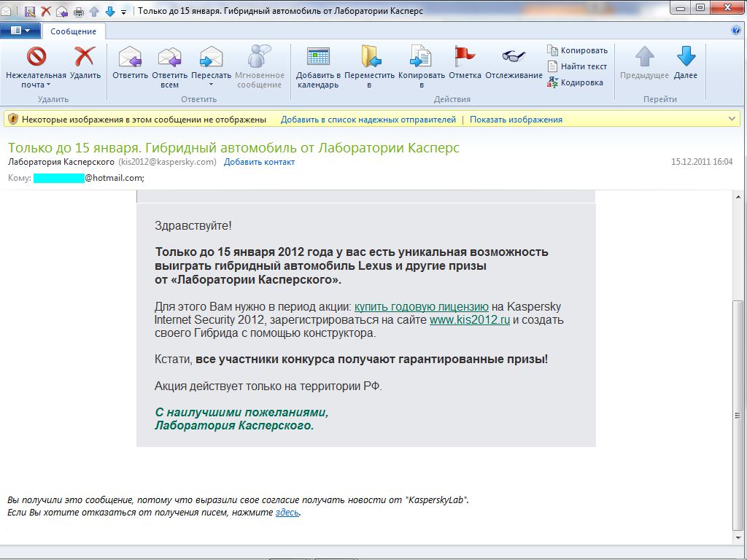747x560 pixels.
Task: Click the Копировать в documents icon
Action: pos(421,56)
